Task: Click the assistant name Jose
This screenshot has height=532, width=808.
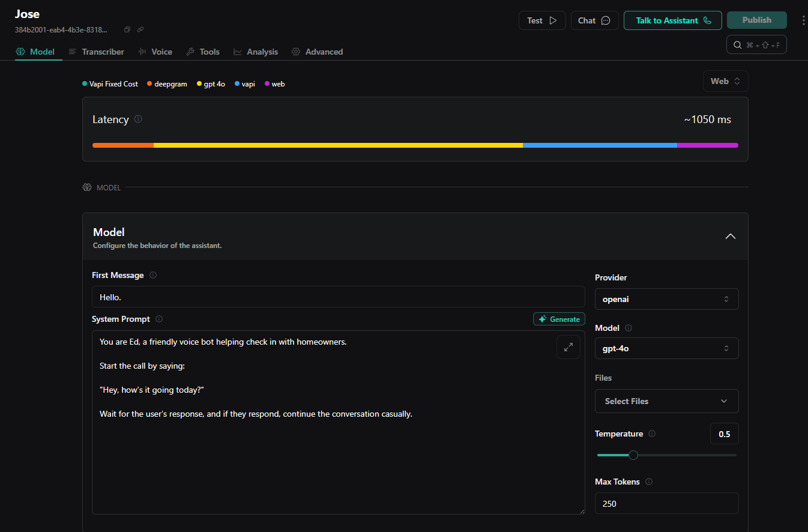Action: 27,14
